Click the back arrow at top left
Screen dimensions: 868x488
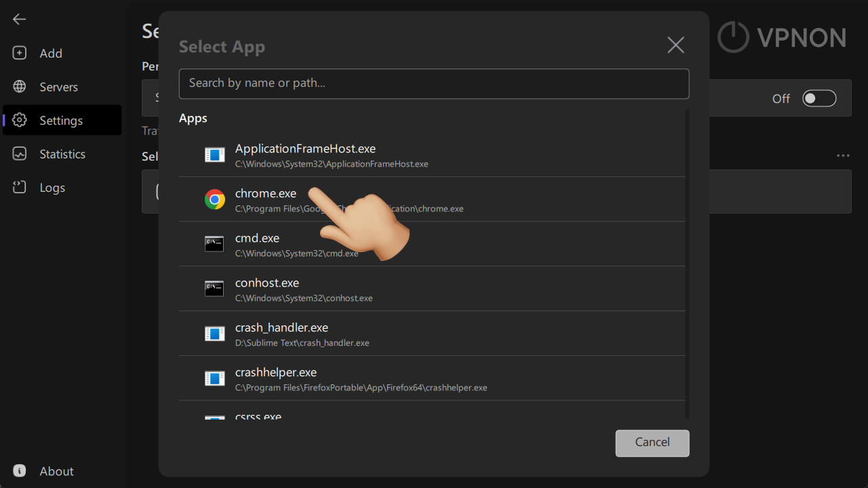click(19, 19)
